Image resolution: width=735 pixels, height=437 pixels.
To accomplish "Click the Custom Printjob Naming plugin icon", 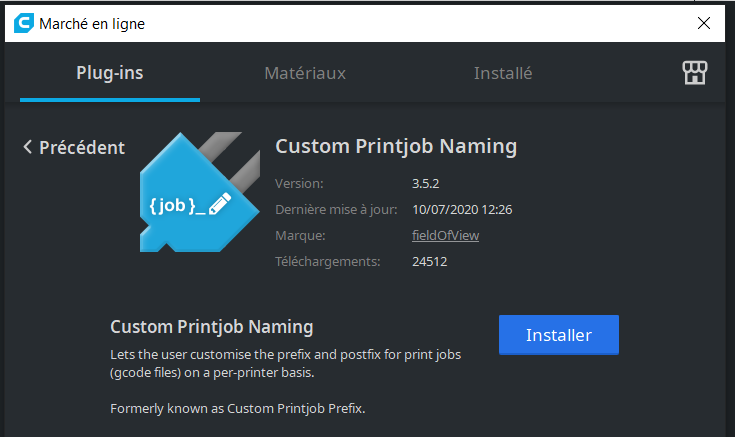I will tap(195, 192).
